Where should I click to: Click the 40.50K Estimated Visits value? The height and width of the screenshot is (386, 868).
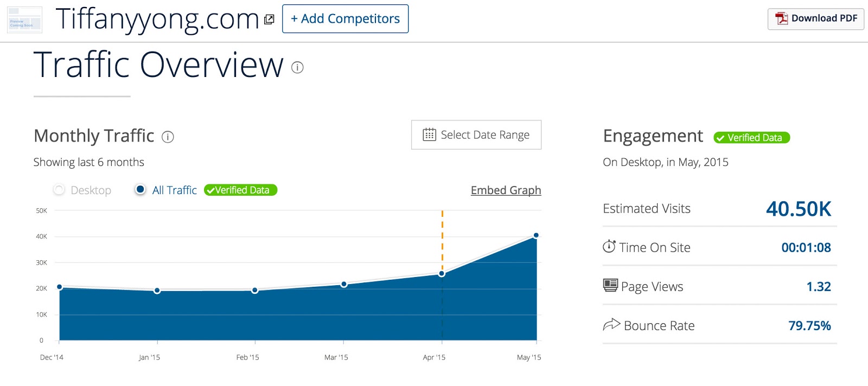(799, 209)
